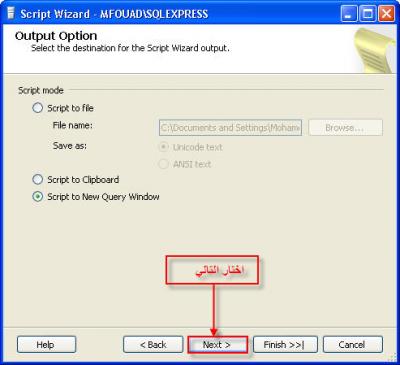This screenshot has width=400, height=365.
Task: Click the 'File name:' label
Action: pyautogui.click(x=73, y=126)
